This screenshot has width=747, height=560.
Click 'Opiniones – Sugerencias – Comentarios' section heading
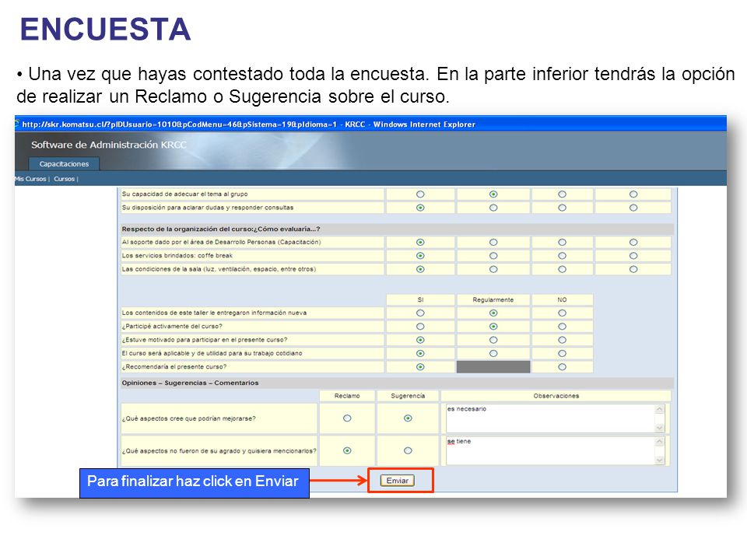(x=190, y=383)
